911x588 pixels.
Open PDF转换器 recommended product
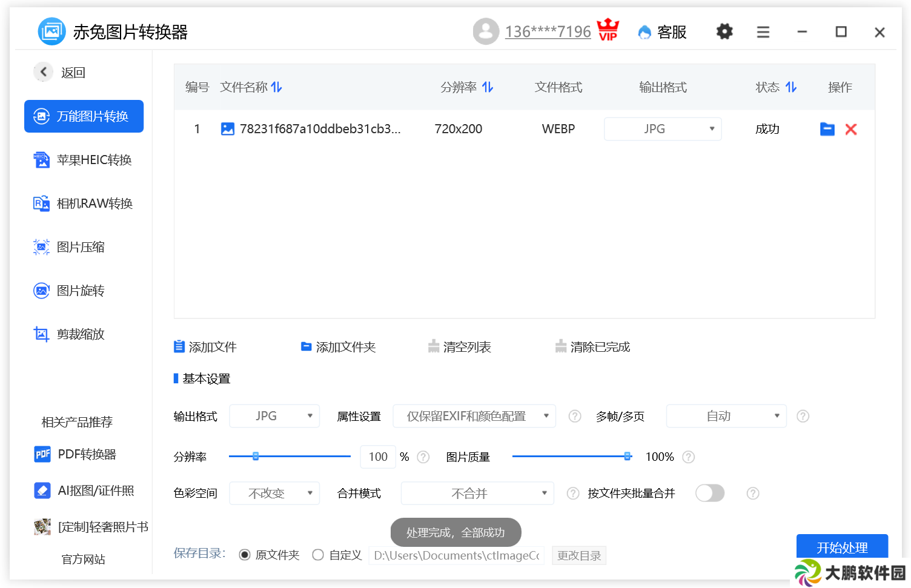point(75,454)
